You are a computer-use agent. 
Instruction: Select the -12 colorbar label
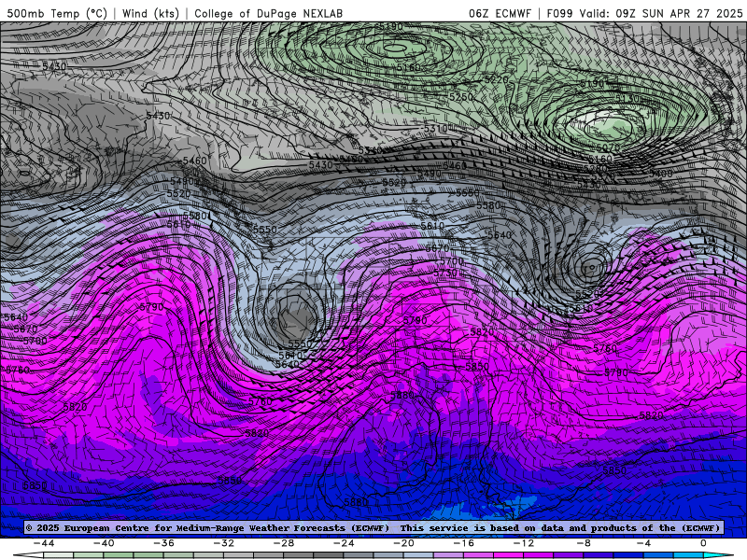[524, 543]
